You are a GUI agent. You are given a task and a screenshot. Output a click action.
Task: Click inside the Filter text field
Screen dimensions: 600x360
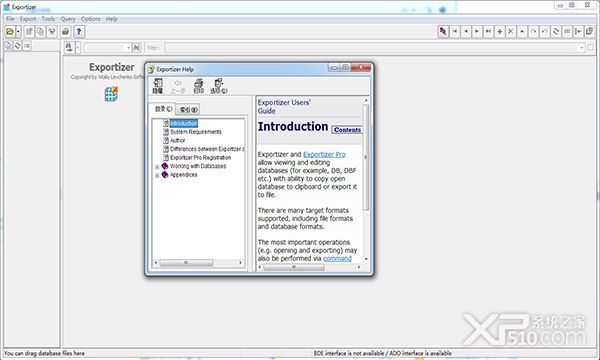click(372, 48)
